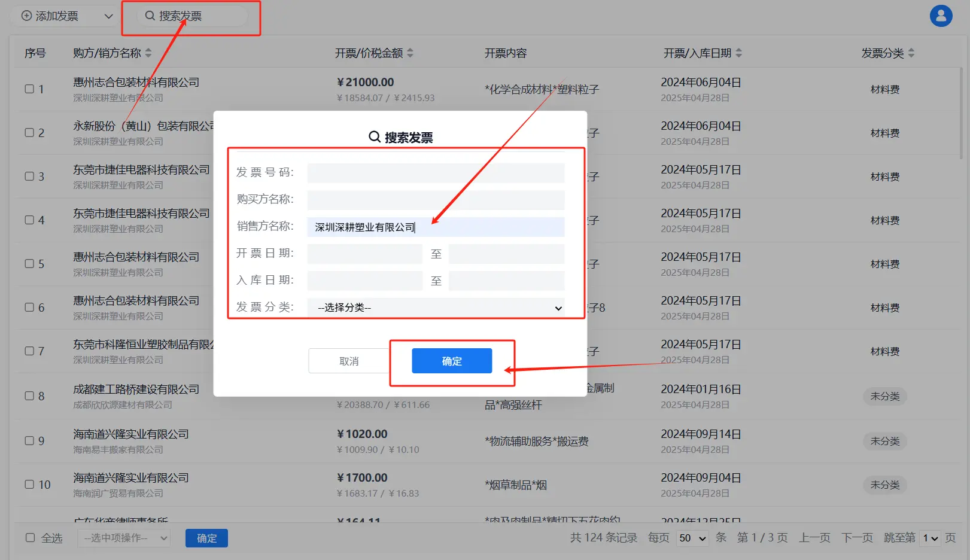Select the checkbox for row 9
Image resolution: width=970 pixels, height=560 pixels.
(x=29, y=441)
